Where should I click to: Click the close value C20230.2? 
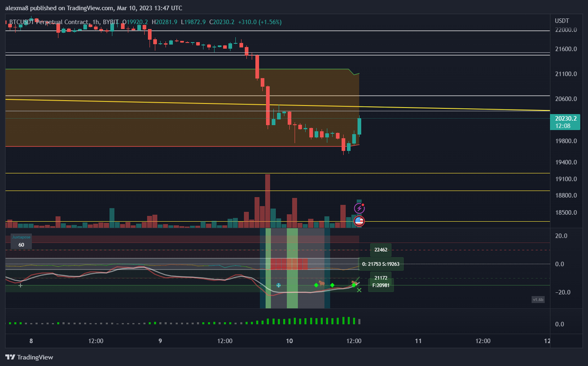pyautogui.click(x=221, y=22)
